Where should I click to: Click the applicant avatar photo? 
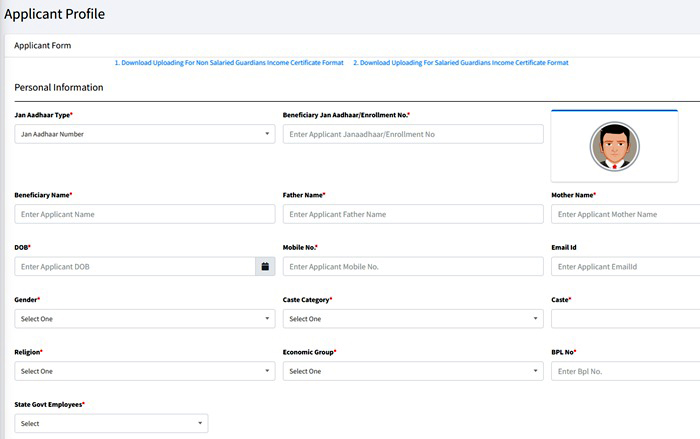(x=614, y=147)
